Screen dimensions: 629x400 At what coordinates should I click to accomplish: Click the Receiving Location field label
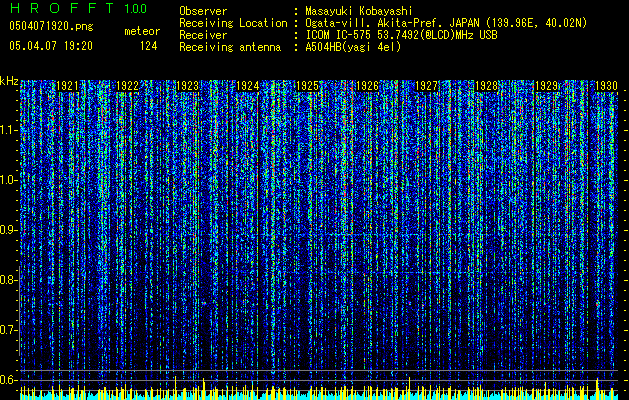pyautogui.click(x=233, y=23)
